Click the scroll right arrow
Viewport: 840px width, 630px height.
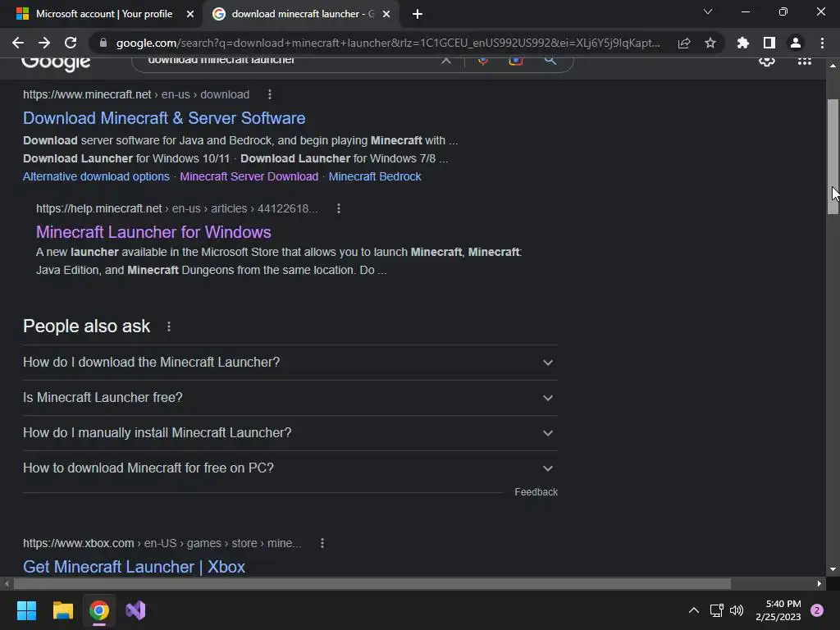(819, 583)
